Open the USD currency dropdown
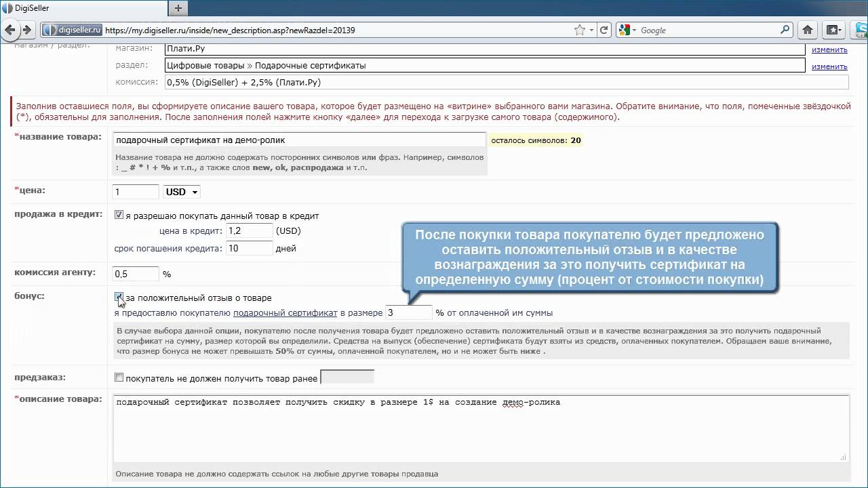This screenshot has height=488, width=868. (x=182, y=192)
